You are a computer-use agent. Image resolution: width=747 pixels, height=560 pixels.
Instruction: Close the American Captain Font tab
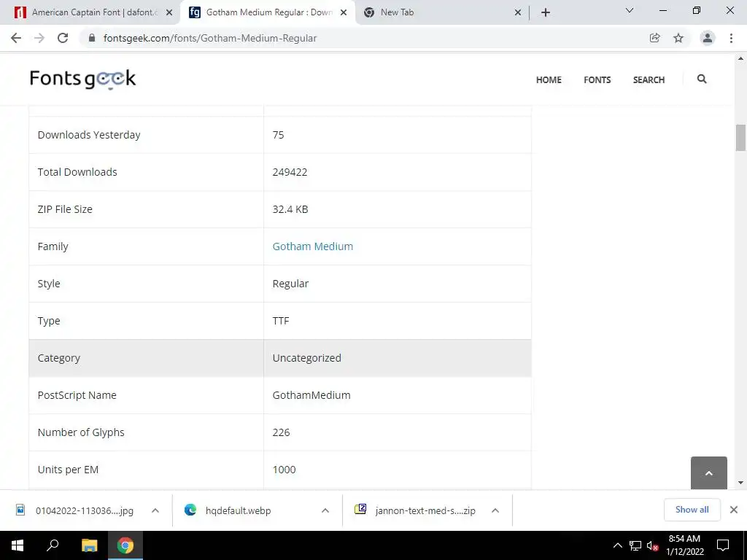pos(169,13)
